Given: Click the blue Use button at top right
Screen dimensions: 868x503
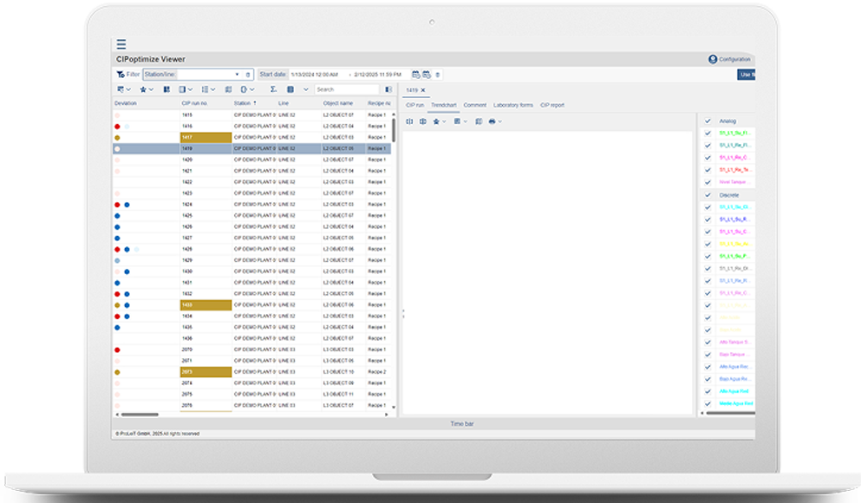Looking at the screenshot, I should click(747, 75).
